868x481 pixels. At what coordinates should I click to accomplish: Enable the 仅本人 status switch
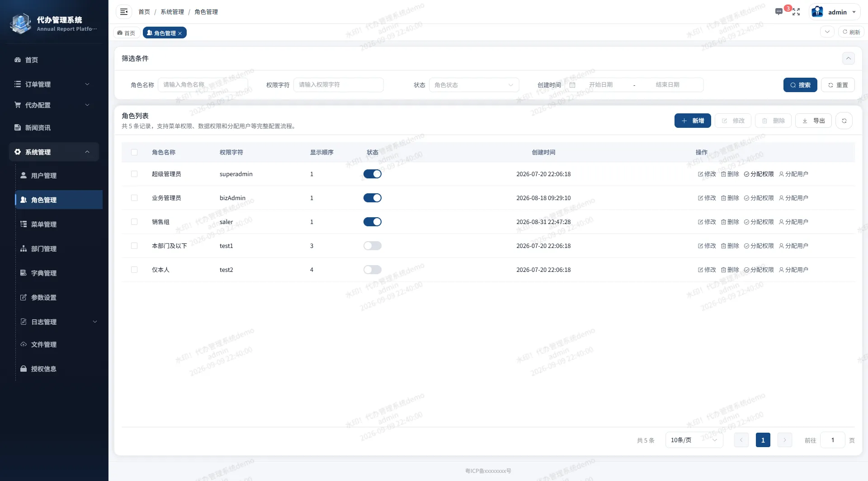pyautogui.click(x=373, y=270)
